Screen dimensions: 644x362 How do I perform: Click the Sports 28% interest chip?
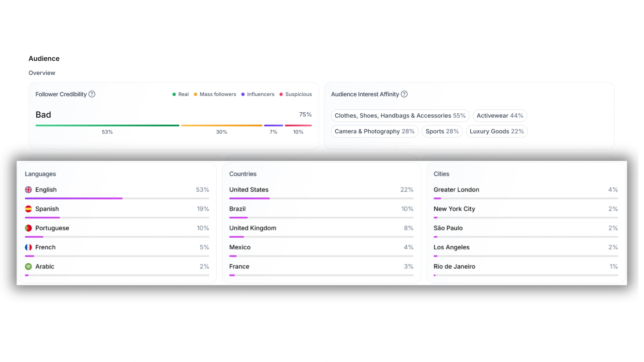[442, 131]
